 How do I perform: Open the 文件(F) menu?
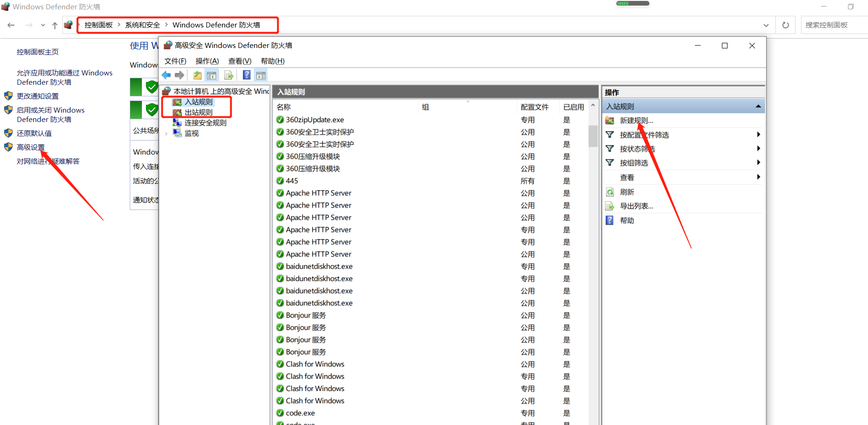click(x=175, y=61)
